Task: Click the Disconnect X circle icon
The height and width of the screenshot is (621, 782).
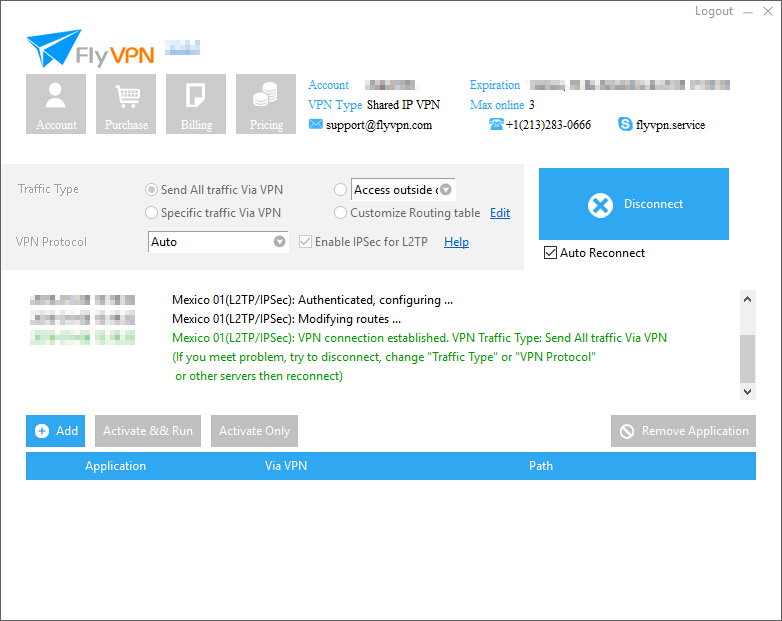Action: [600, 205]
